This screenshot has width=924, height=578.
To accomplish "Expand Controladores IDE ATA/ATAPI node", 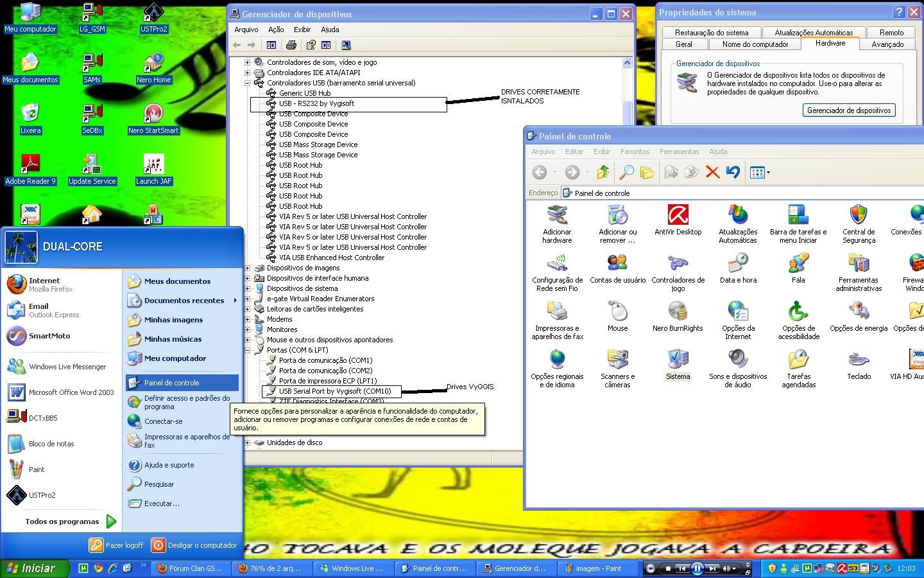I will point(247,73).
